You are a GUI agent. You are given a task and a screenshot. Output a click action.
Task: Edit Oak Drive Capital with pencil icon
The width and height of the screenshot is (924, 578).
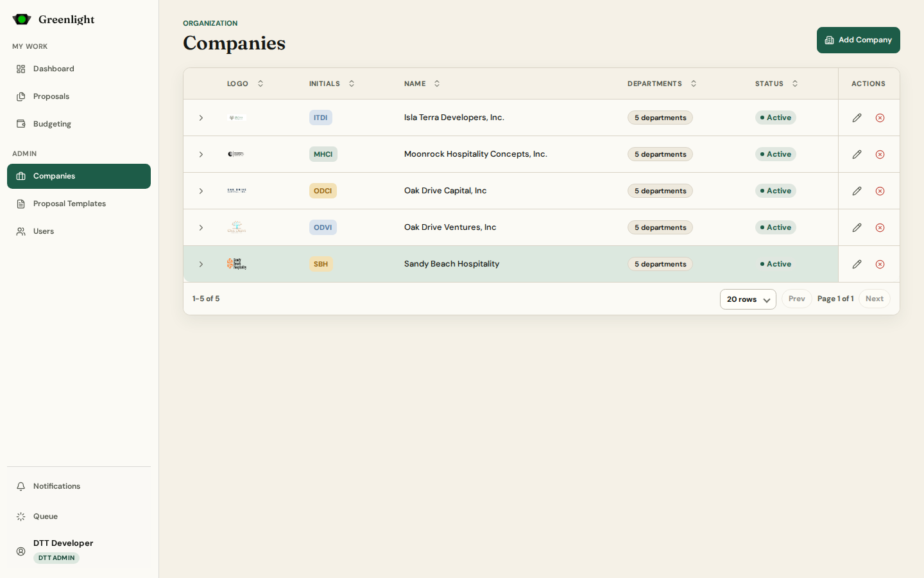point(857,191)
